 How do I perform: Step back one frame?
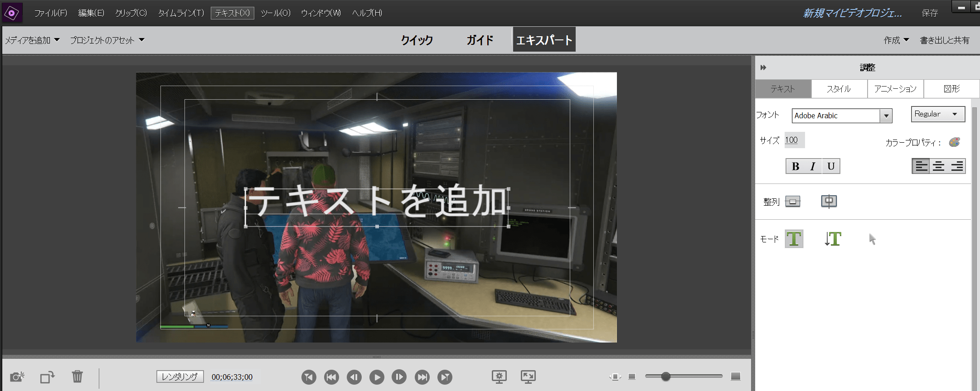pyautogui.click(x=354, y=377)
